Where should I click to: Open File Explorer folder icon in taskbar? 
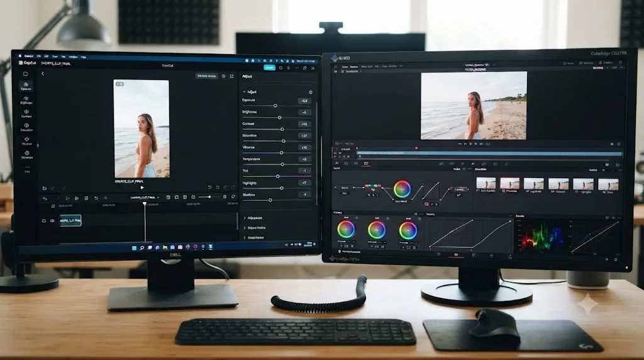pyautogui.click(x=165, y=247)
